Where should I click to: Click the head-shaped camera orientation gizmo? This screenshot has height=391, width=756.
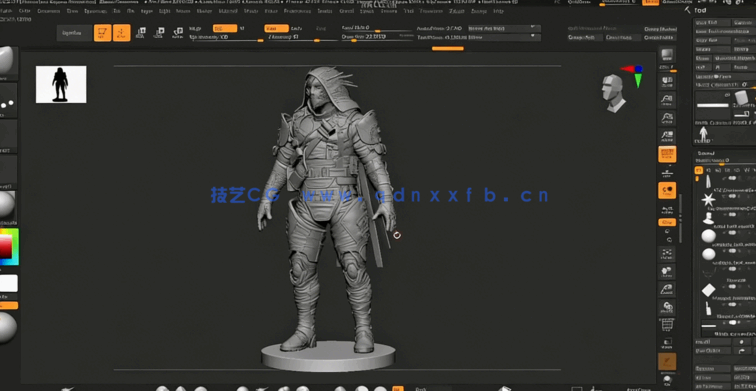pyautogui.click(x=613, y=93)
